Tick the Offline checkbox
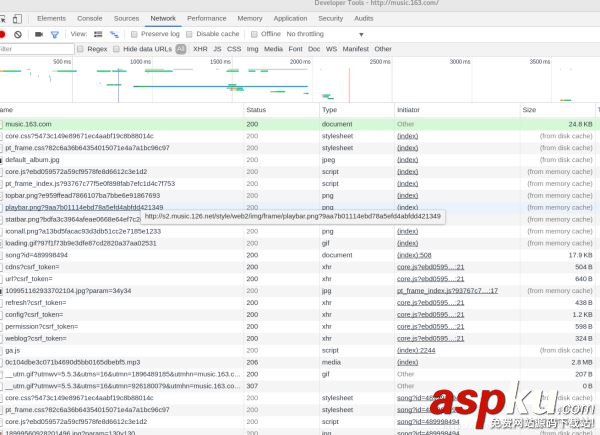Screen dimensions: 600x435 point(254,34)
